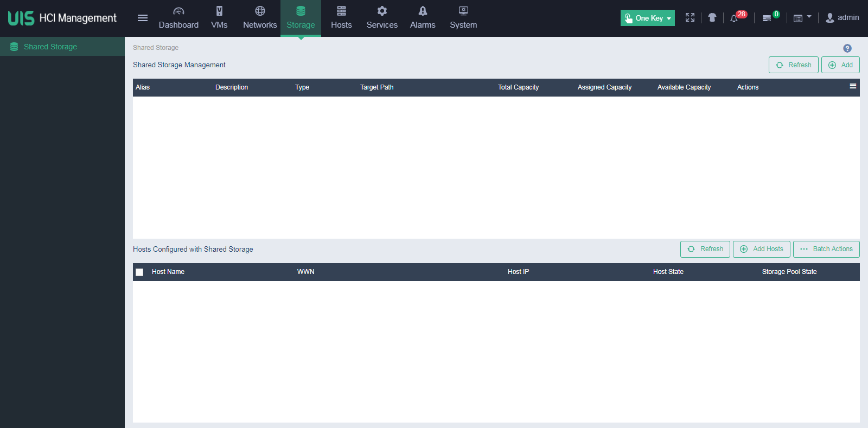Switch to the Hosts tab
This screenshot has height=428, width=868.
tap(341, 18)
